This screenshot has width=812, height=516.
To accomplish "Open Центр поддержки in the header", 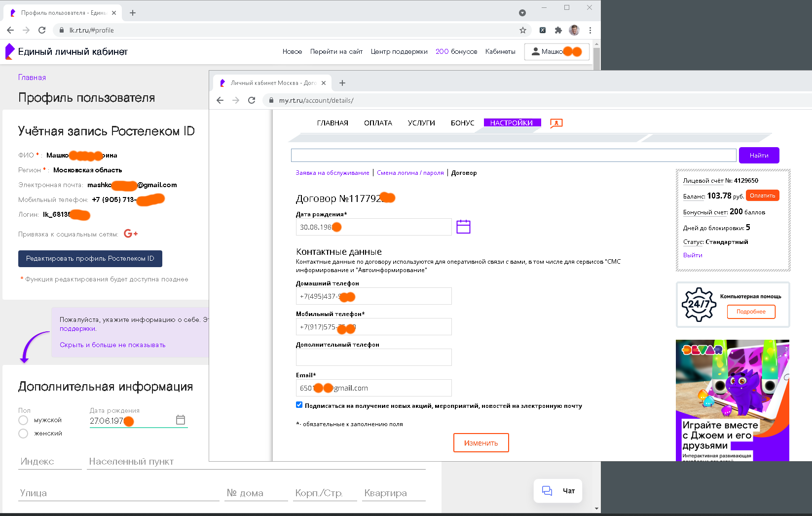I will pyautogui.click(x=399, y=51).
